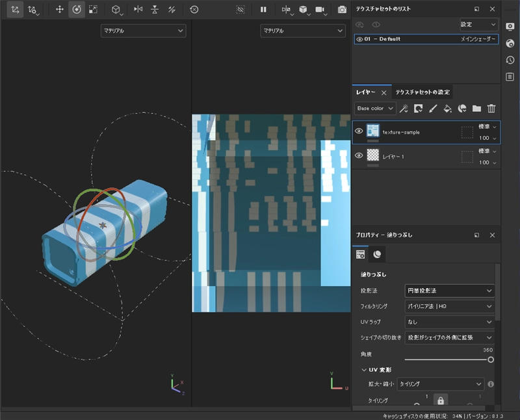Add a new paint layer

coord(433,109)
